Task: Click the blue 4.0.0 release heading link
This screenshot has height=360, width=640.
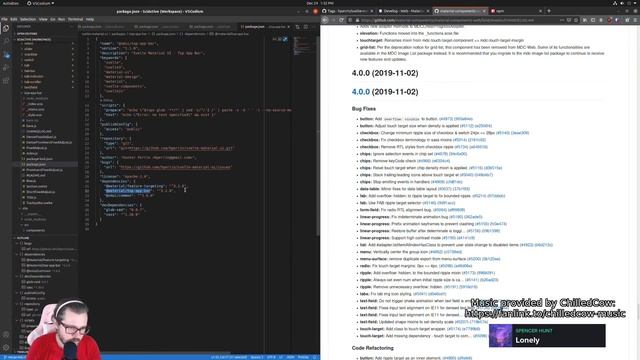Action: [x=361, y=92]
